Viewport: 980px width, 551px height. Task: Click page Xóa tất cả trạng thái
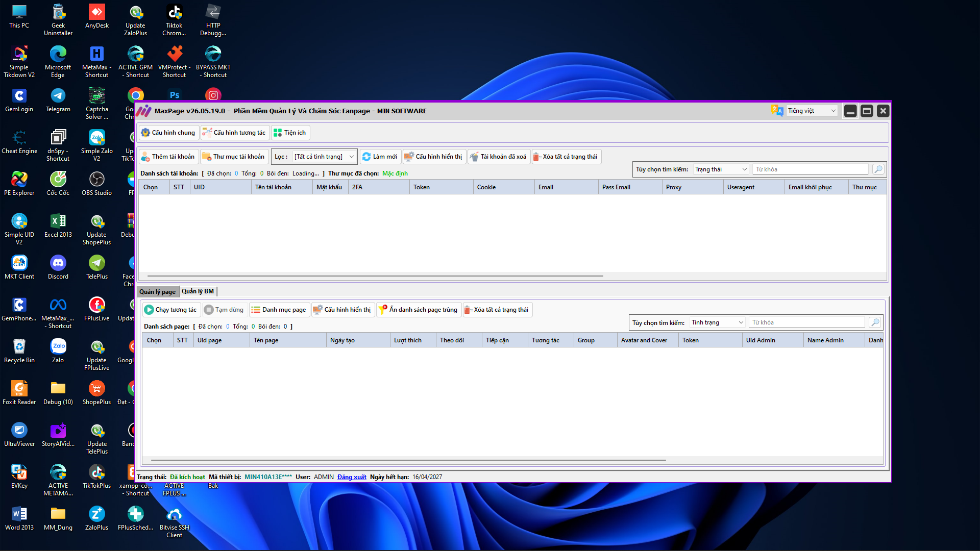497,310
